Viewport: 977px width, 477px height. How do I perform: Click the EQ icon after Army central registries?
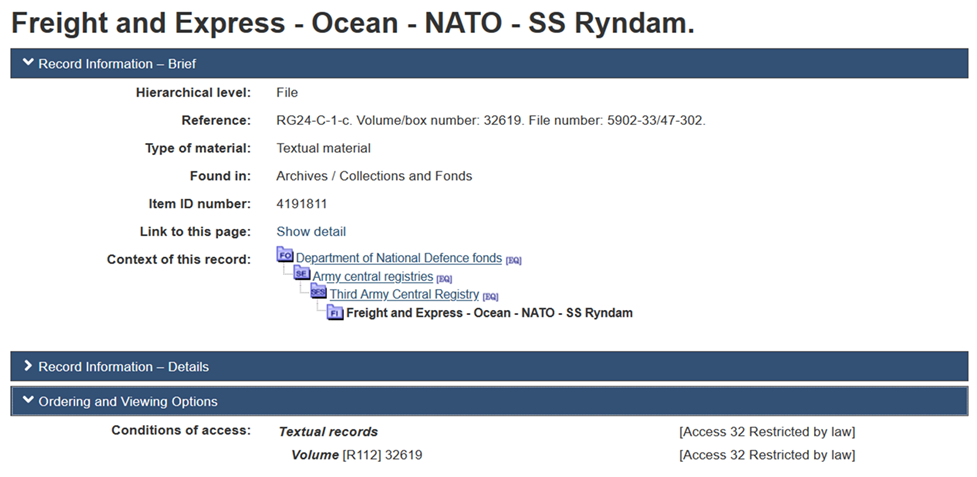point(445,278)
